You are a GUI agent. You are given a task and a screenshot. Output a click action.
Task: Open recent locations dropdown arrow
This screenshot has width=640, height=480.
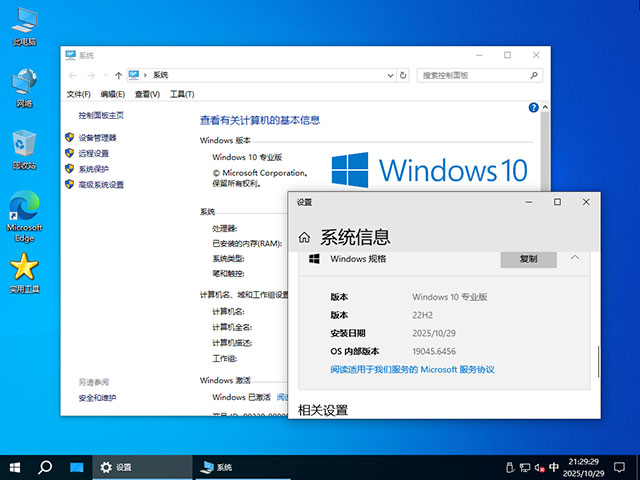point(105,76)
